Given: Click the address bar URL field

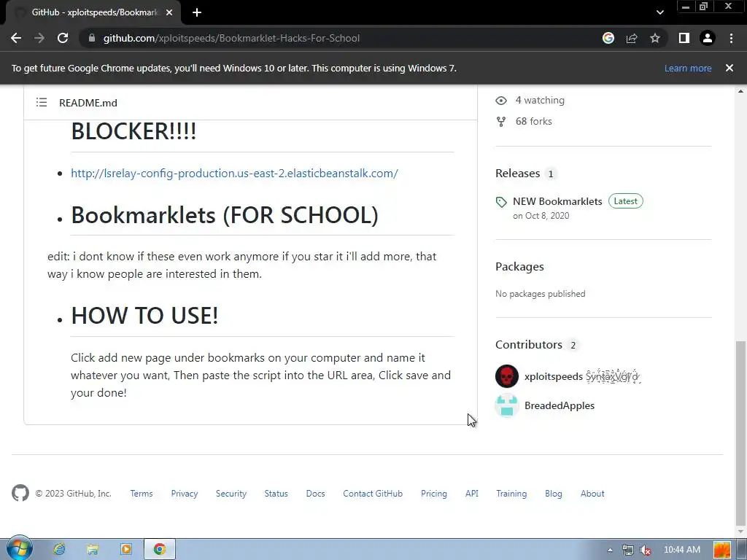Looking at the screenshot, I should (x=343, y=38).
